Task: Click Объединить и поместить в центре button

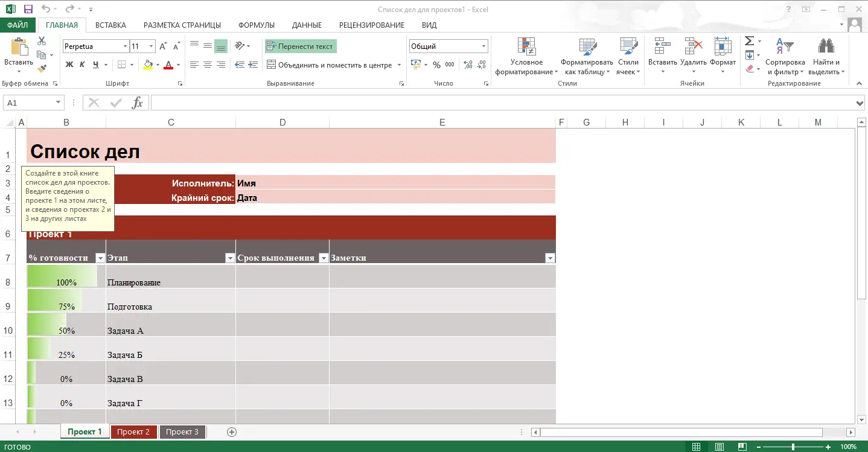Action: (x=330, y=65)
